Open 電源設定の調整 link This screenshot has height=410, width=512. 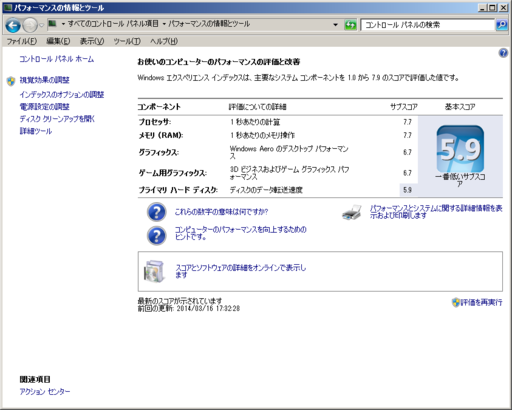tap(44, 107)
